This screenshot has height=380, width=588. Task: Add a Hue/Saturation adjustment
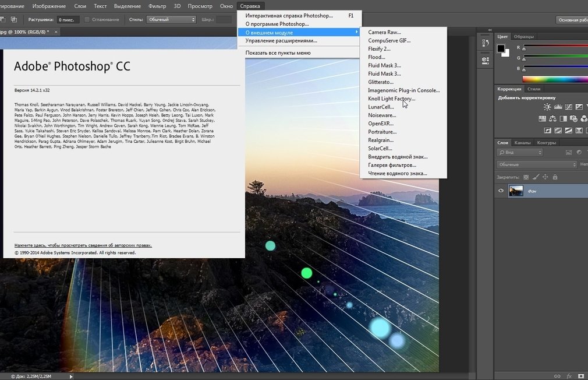[542, 119]
